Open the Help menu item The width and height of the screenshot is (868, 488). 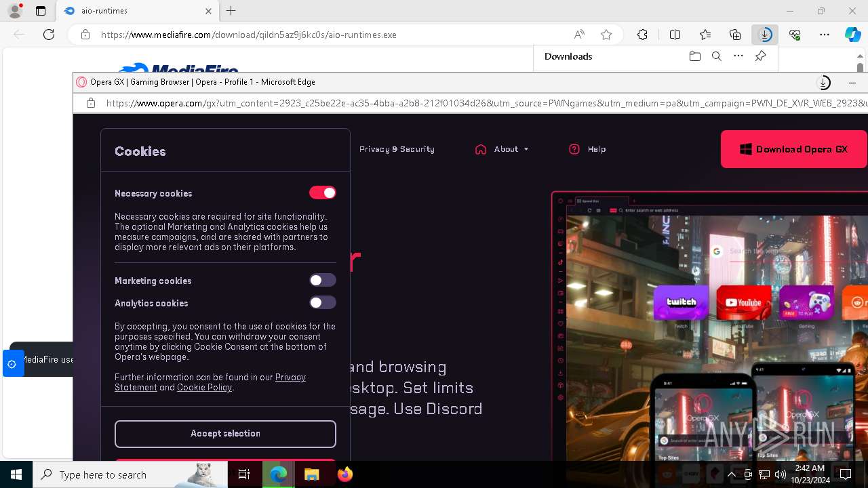[x=587, y=149]
